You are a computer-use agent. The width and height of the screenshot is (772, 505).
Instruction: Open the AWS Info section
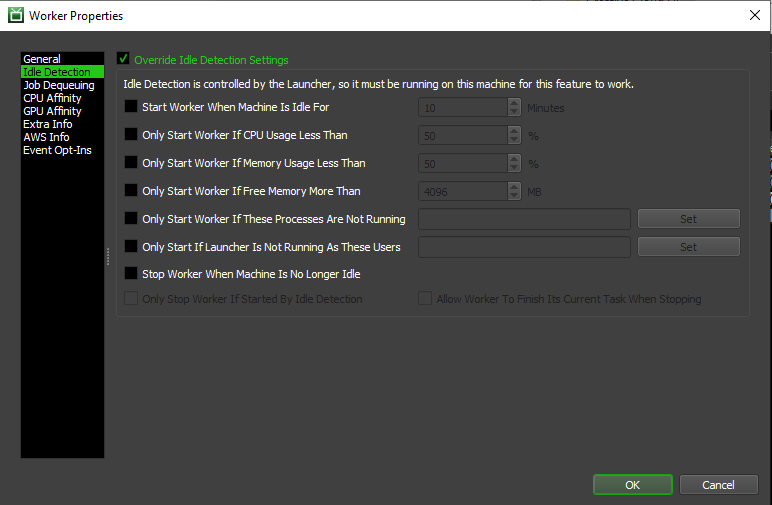tap(46, 137)
